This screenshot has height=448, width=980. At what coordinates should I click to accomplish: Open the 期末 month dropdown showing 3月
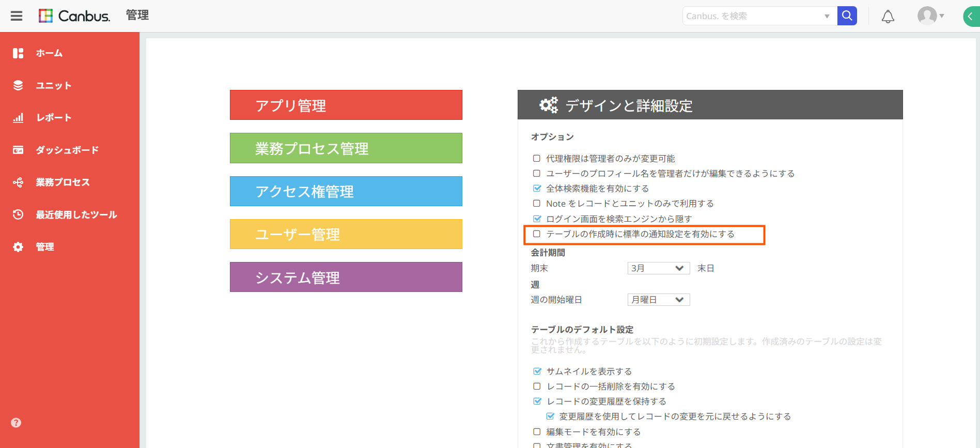659,268
